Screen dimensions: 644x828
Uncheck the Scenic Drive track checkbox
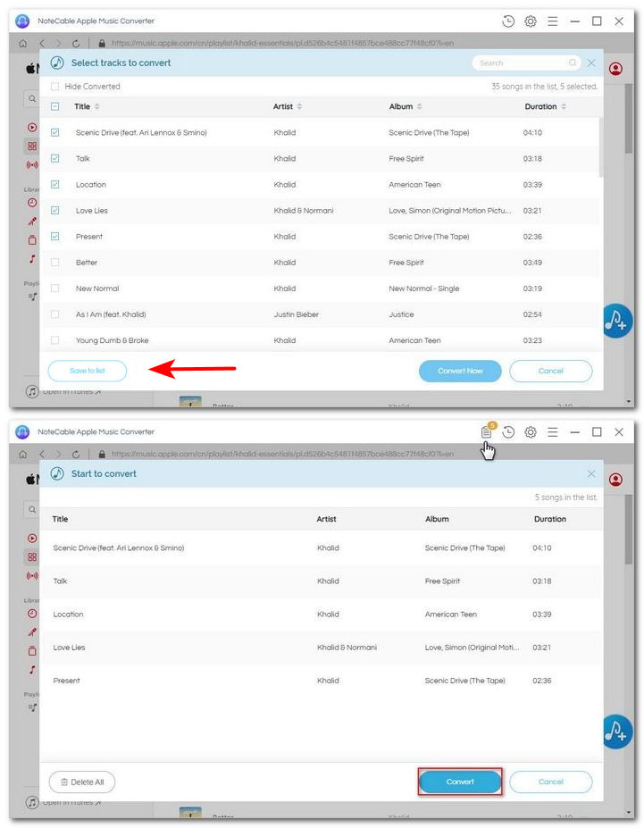[54, 132]
